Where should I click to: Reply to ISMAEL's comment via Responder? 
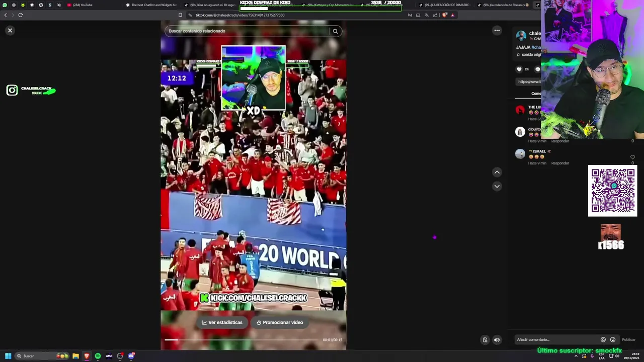pyautogui.click(x=560, y=163)
